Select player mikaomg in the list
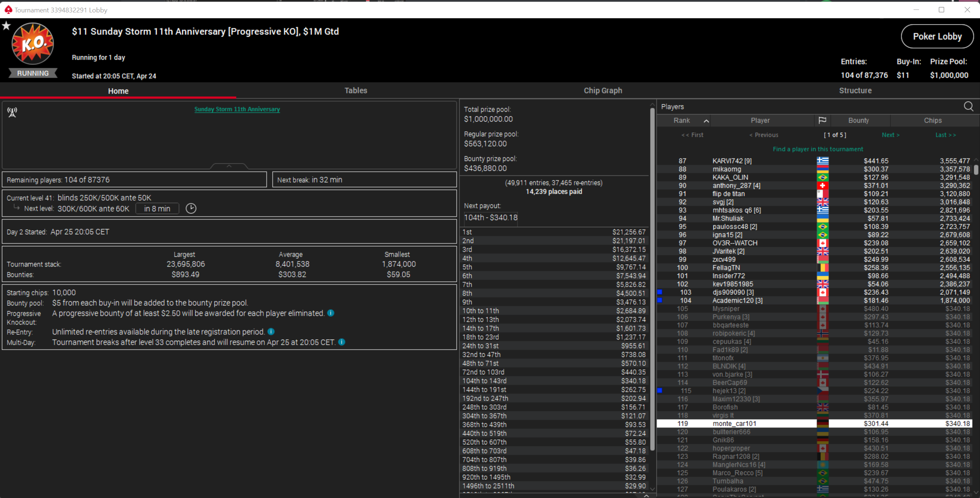Image resolution: width=980 pixels, height=498 pixels. pyautogui.click(x=815, y=169)
